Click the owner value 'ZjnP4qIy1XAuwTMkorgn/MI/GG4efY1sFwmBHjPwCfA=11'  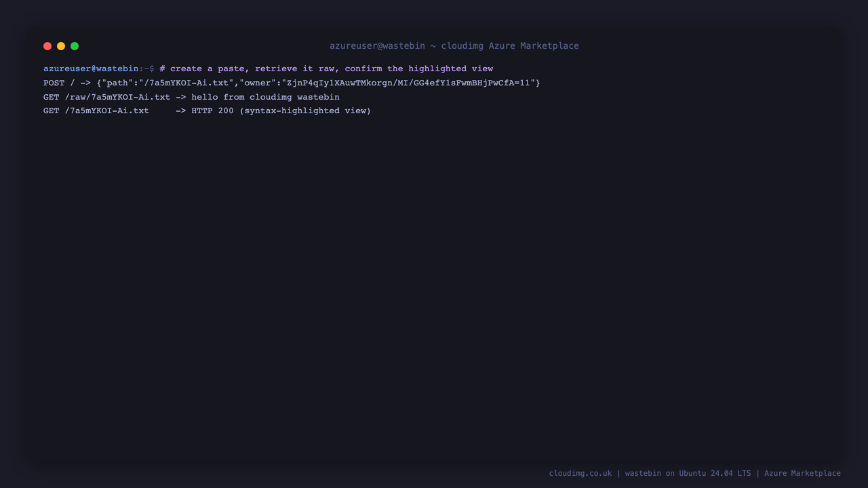pos(408,83)
